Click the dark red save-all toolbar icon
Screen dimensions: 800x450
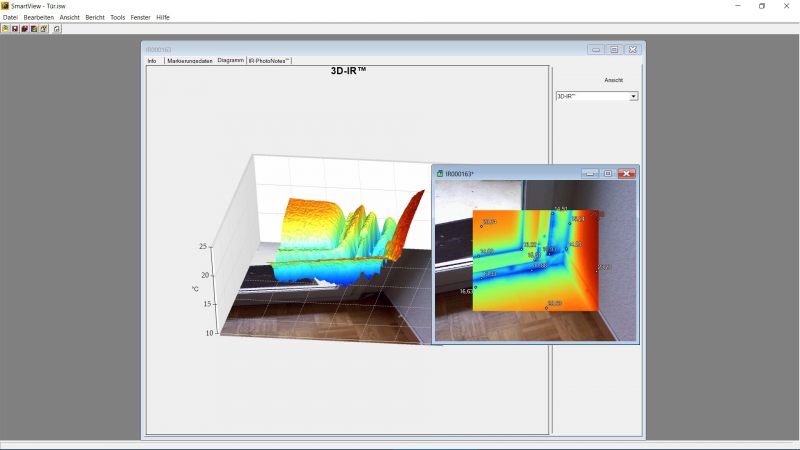pyautogui.click(x=24, y=29)
